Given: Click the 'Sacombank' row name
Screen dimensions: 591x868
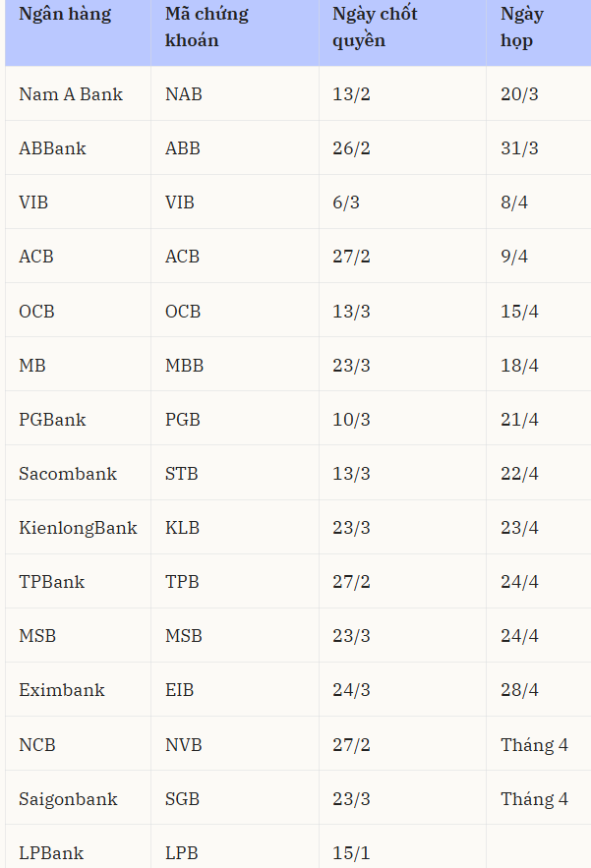Looking at the screenshot, I should tap(68, 474).
